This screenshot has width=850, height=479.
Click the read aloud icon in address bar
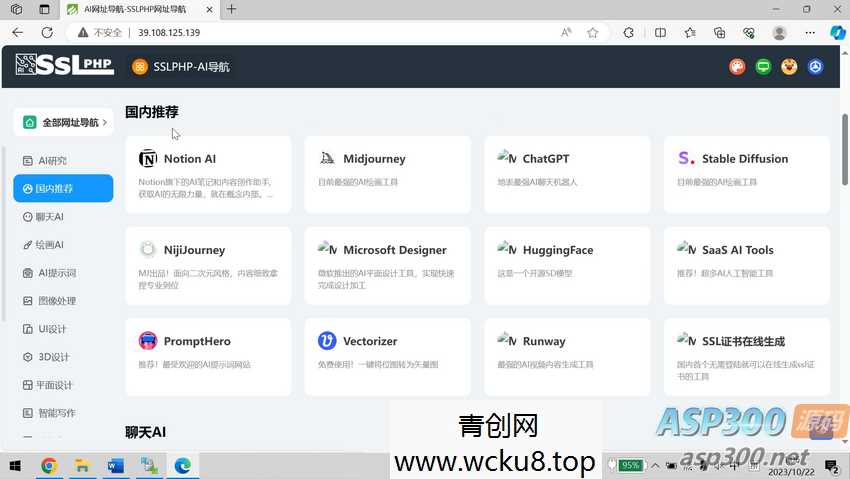click(x=566, y=33)
